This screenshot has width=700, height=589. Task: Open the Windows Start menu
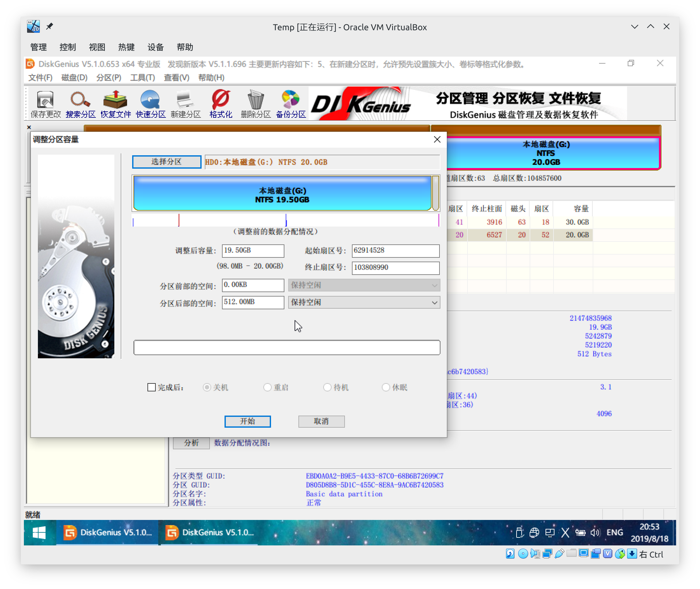39,532
